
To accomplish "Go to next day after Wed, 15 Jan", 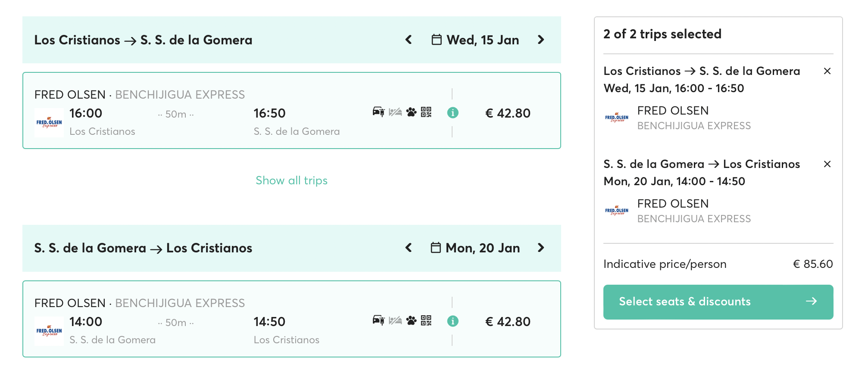I will (541, 40).
